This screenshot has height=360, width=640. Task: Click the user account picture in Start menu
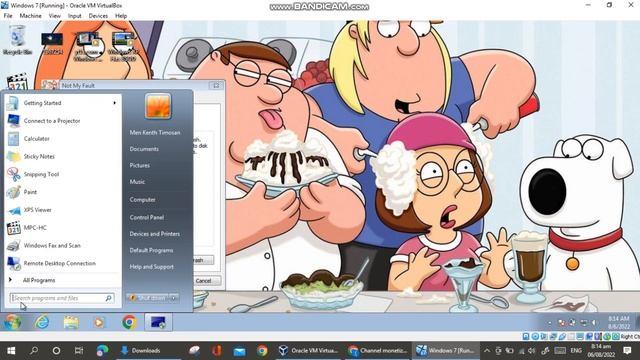(158, 106)
